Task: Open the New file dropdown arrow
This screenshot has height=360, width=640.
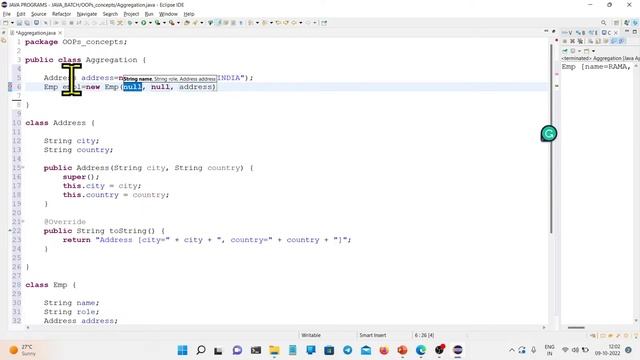Action: pos(12,23)
